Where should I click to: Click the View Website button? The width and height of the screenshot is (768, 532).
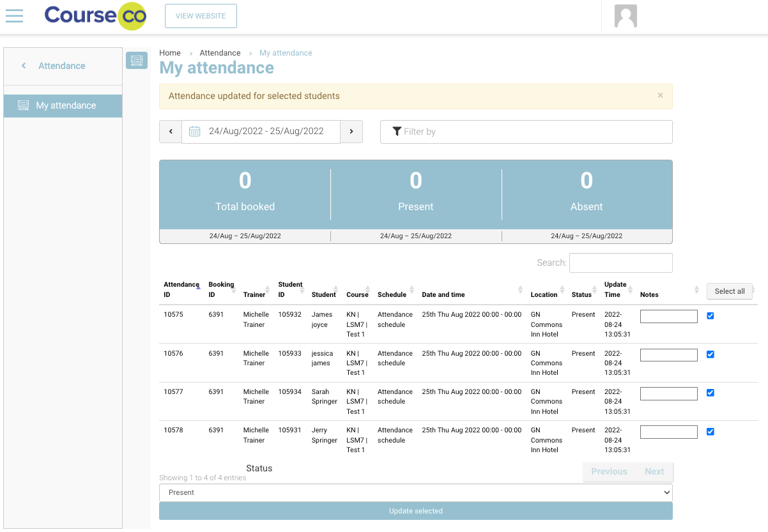201,16
